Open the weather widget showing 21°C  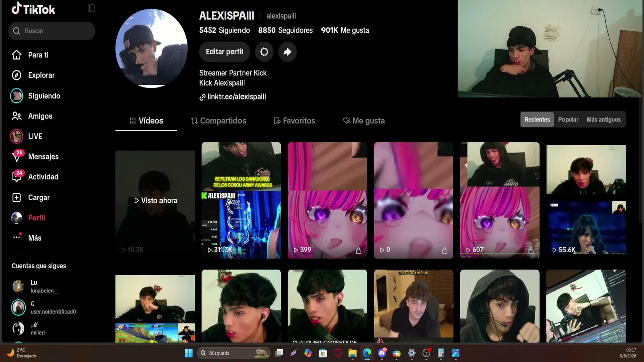tap(21, 353)
